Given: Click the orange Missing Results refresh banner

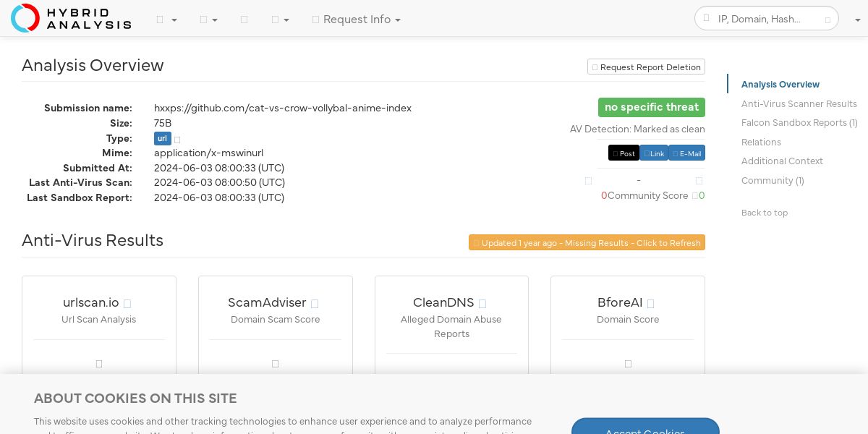Looking at the screenshot, I should (587, 242).
